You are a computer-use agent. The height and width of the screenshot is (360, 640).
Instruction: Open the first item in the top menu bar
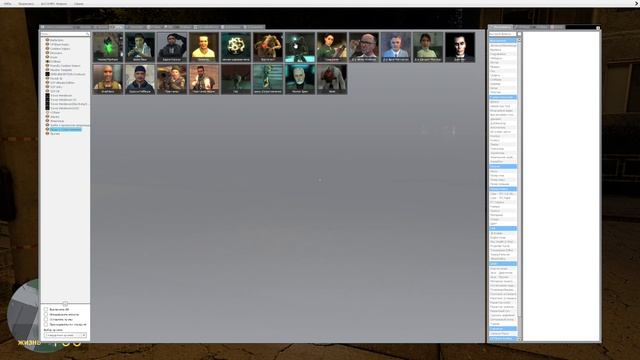tap(7, 4)
